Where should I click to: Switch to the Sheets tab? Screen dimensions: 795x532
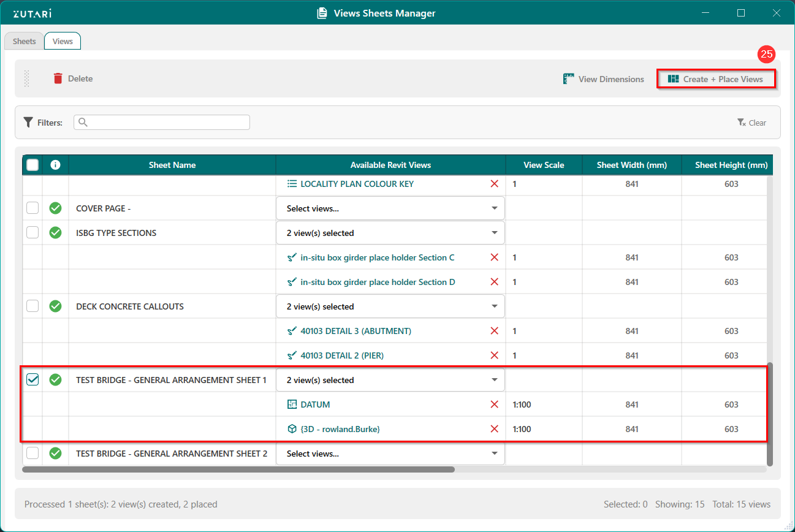click(x=25, y=41)
